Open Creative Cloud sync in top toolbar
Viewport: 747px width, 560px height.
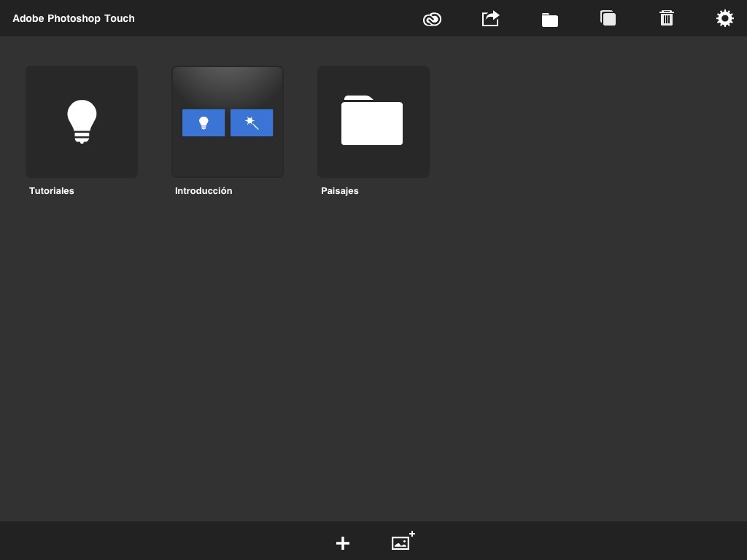coord(432,19)
